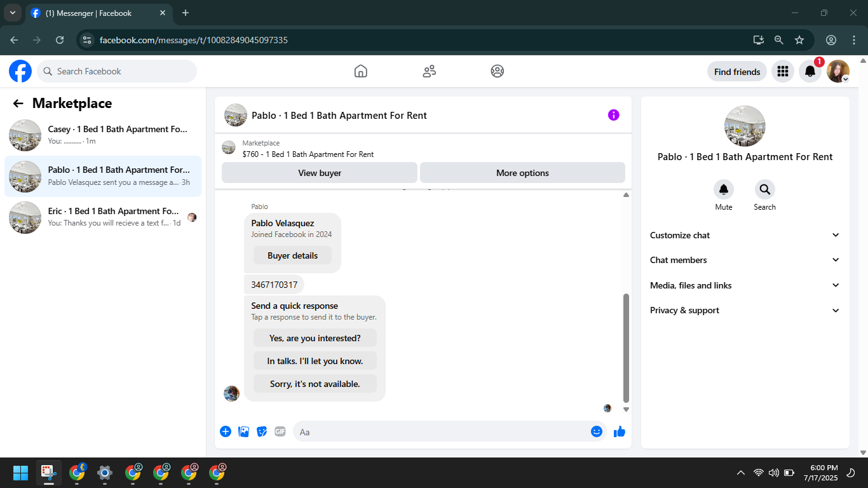Viewport: 868px width, 488px height.
Task: Open more actions plus icon in composer
Action: point(226,431)
